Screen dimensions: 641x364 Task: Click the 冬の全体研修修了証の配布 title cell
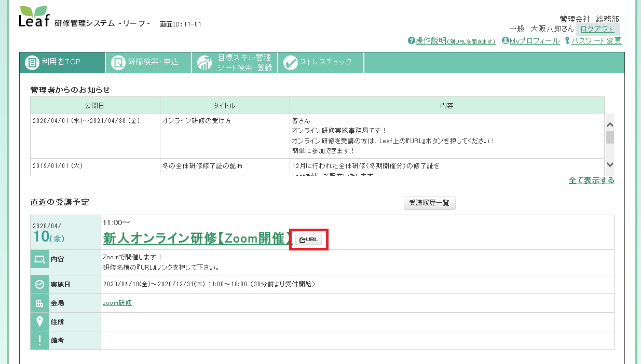(225, 167)
